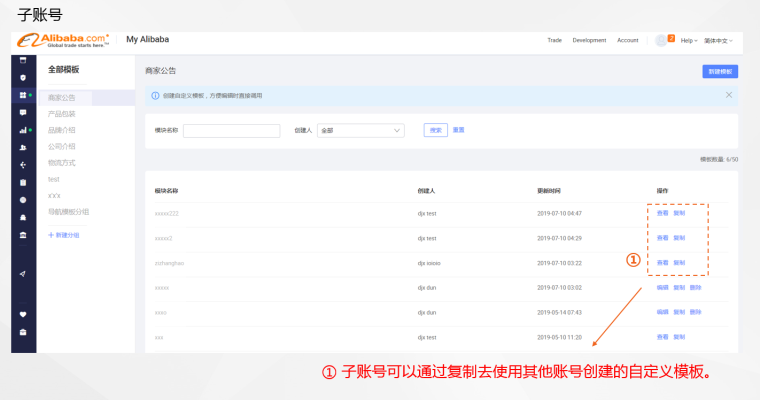
Task: Open the chat message sidebar icon
Action: pos(23,112)
